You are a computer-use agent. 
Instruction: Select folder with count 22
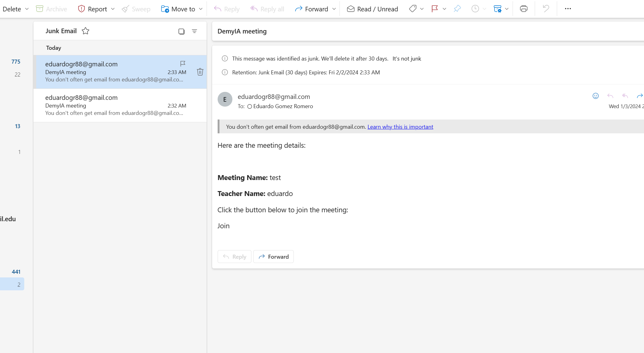(x=17, y=75)
